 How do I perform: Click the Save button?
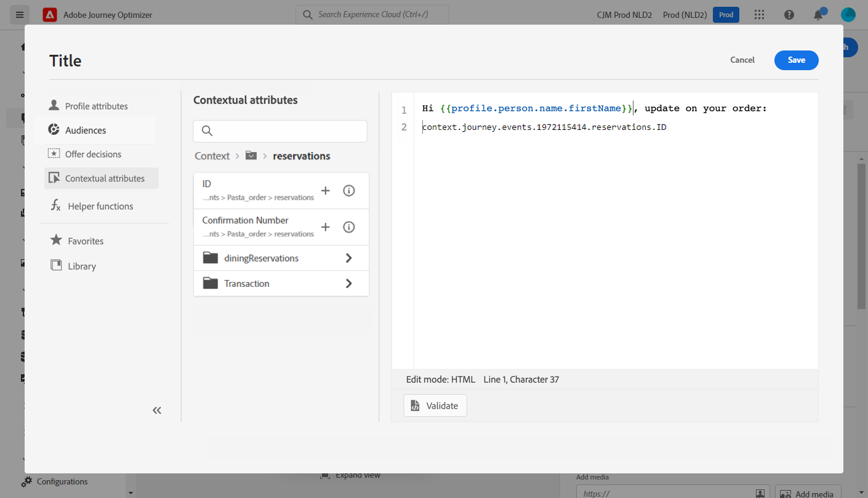[x=796, y=60]
